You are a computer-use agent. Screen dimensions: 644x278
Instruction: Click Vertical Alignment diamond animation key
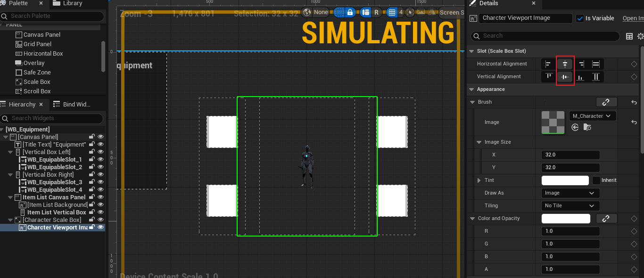click(634, 77)
